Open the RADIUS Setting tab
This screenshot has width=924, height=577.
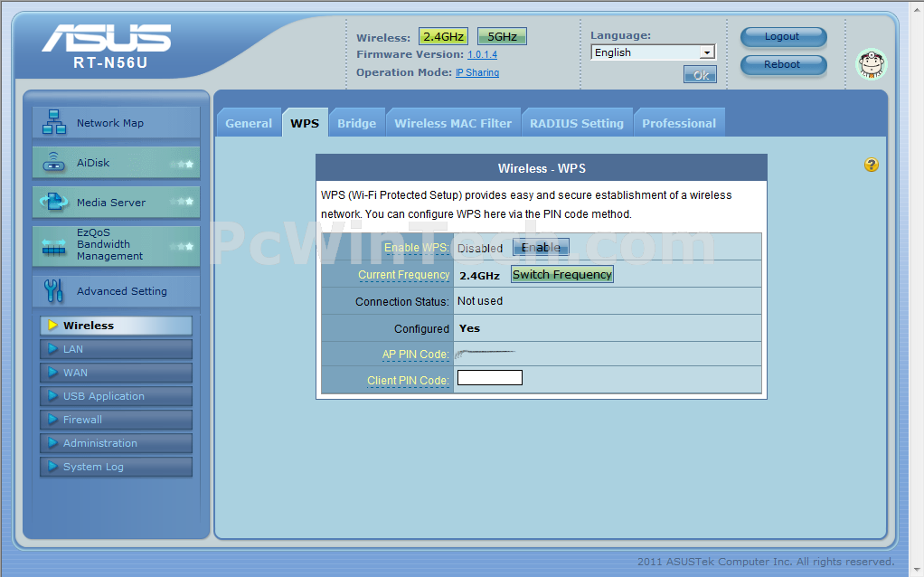click(577, 123)
